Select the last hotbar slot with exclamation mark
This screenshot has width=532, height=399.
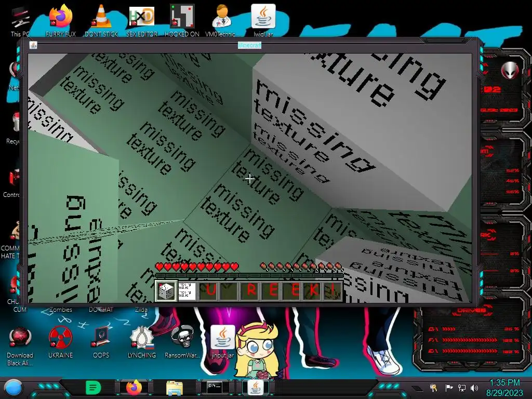(333, 291)
